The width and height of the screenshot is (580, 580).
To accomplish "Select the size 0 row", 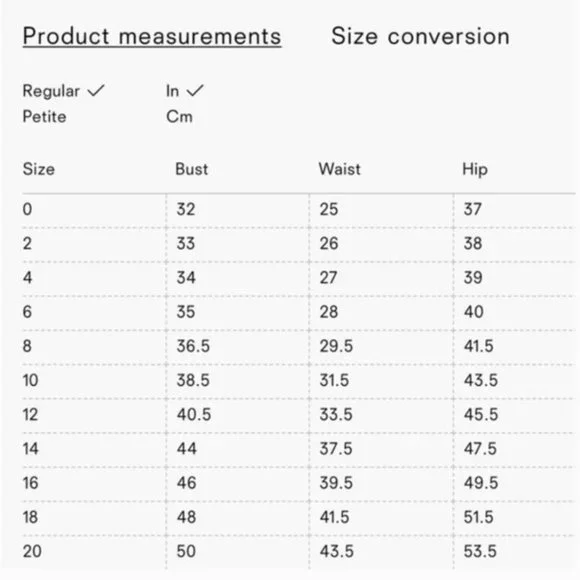I will 299,210.
